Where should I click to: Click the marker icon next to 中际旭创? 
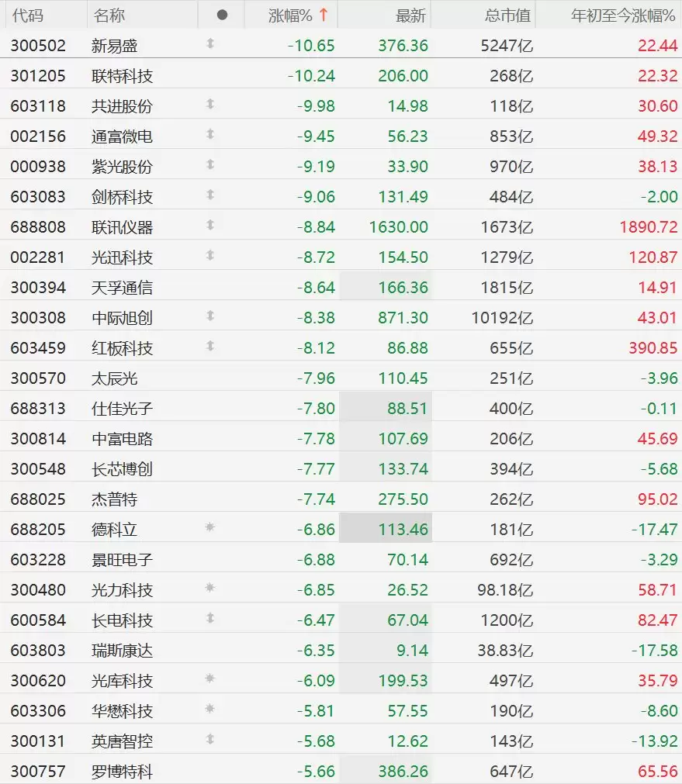(x=210, y=316)
